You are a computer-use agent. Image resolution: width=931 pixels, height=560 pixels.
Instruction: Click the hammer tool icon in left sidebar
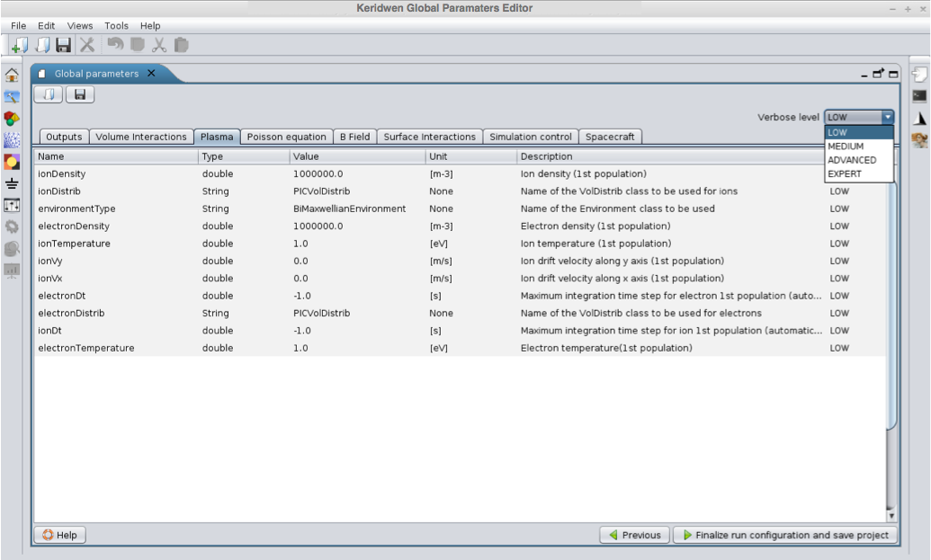pos(12,97)
